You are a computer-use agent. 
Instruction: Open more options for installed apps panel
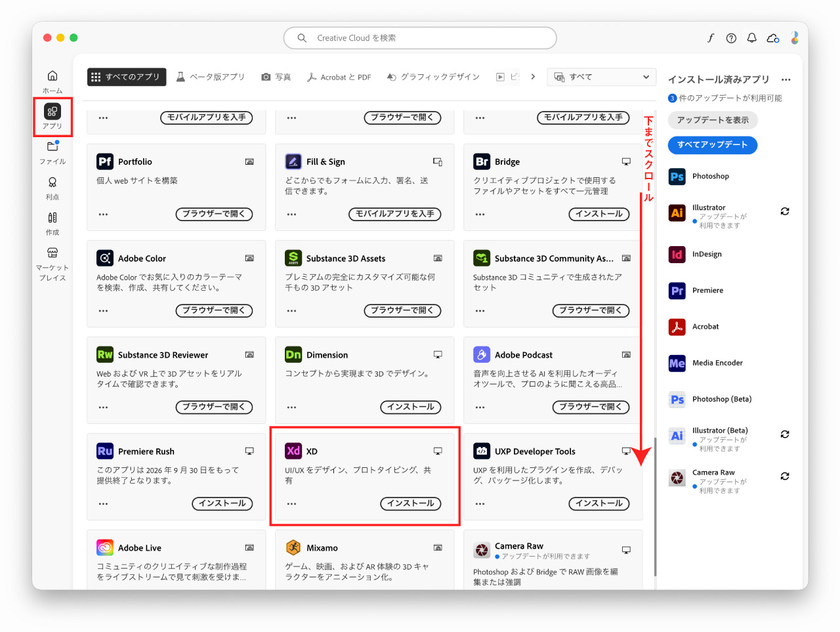786,79
